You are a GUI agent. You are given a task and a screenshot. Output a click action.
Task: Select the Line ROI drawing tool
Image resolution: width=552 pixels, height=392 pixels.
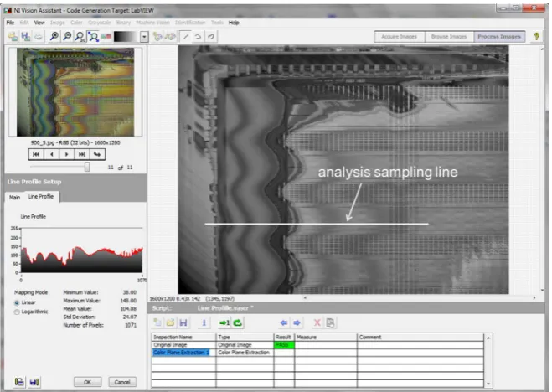(185, 36)
